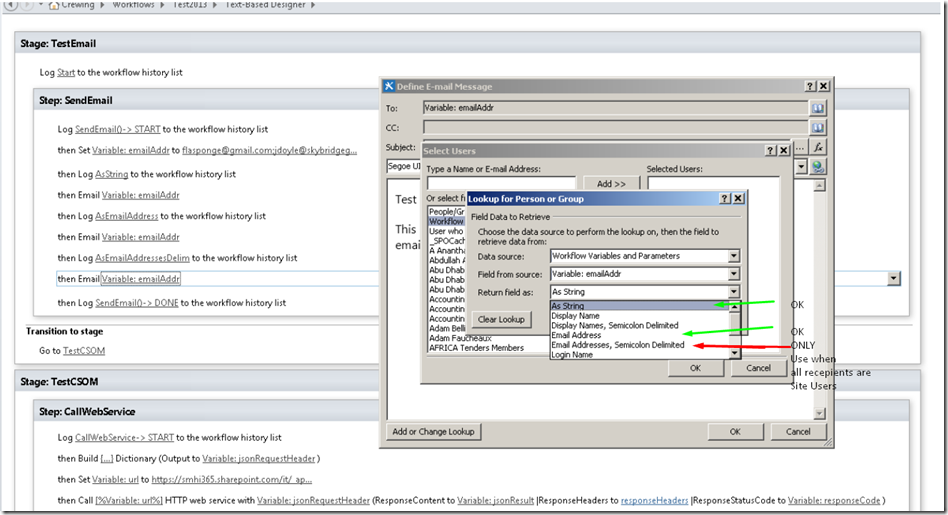Click 'Variable: jsonRequestHeader' in Build Dictionary row

(259, 459)
